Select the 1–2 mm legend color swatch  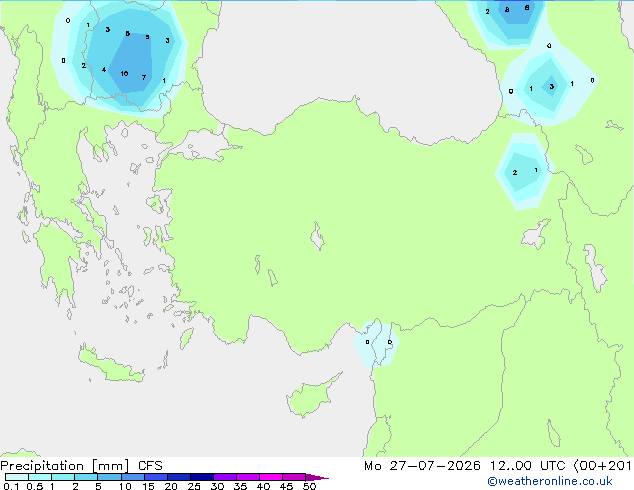click(x=63, y=477)
